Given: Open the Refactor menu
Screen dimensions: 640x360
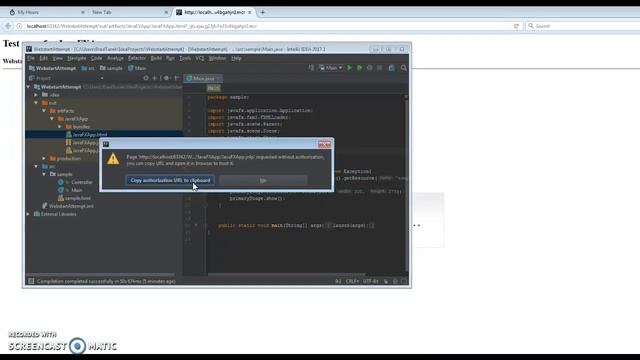Looking at the screenshot, I should 137,58.
